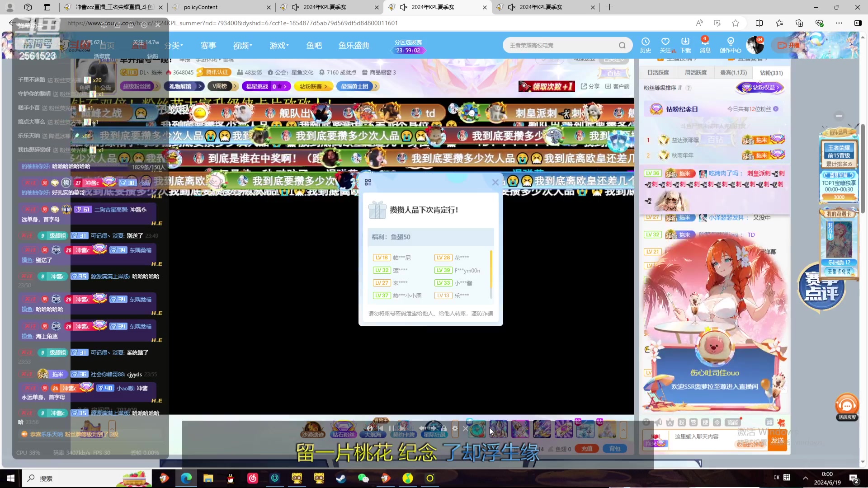
Task: Open the 鱼乐盛典 nav item
Action: 354,46
